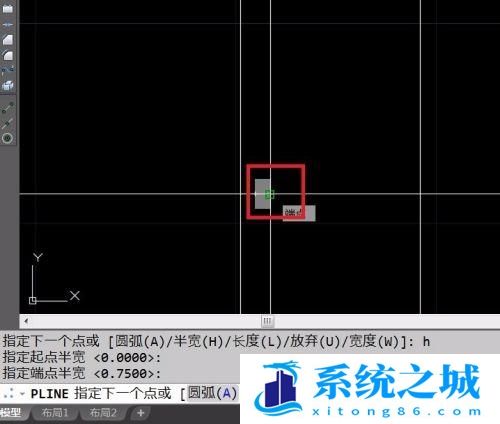This screenshot has height=424, width=500.
Task: Click the green endpoint snap marker
Action: [x=269, y=195]
